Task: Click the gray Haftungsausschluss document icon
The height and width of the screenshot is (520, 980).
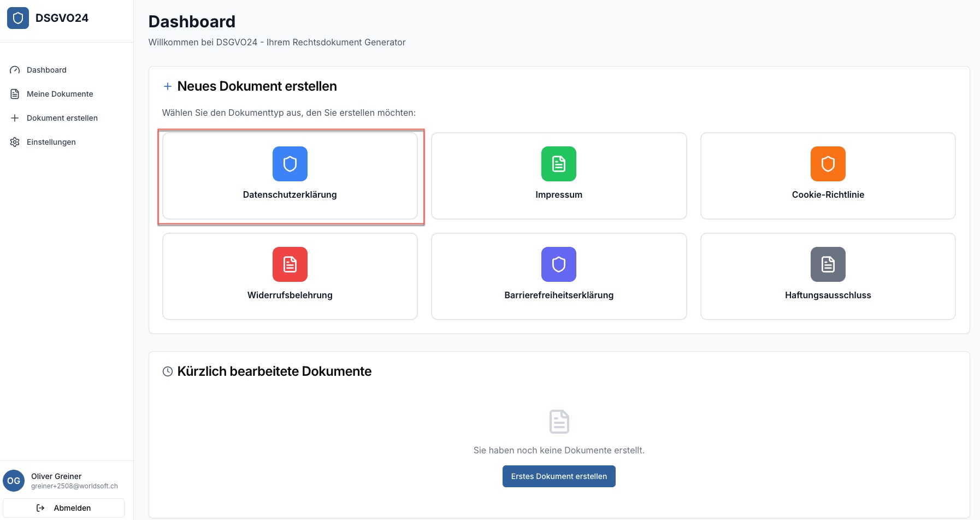Action: tap(828, 264)
